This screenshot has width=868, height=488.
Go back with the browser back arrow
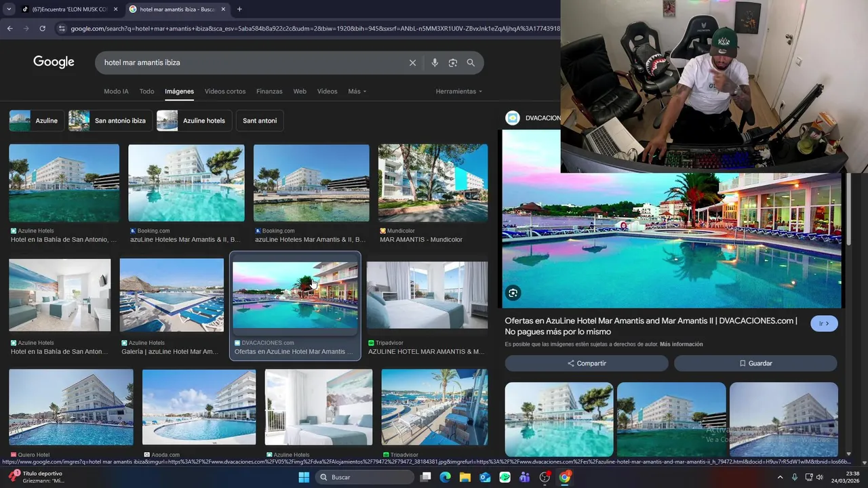(9, 28)
